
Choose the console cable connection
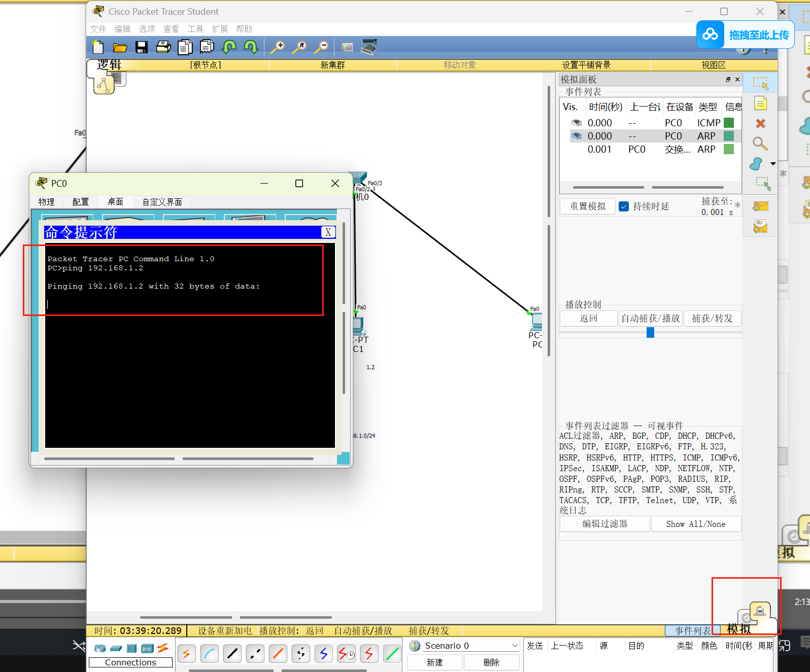click(210, 654)
